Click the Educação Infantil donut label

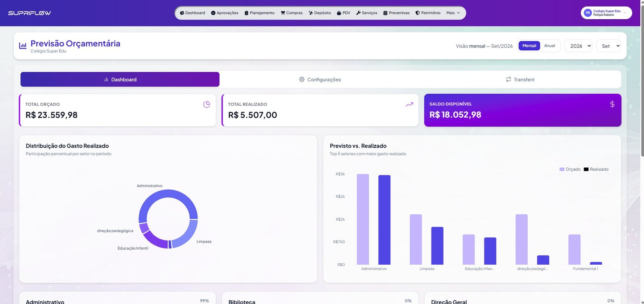point(133,249)
